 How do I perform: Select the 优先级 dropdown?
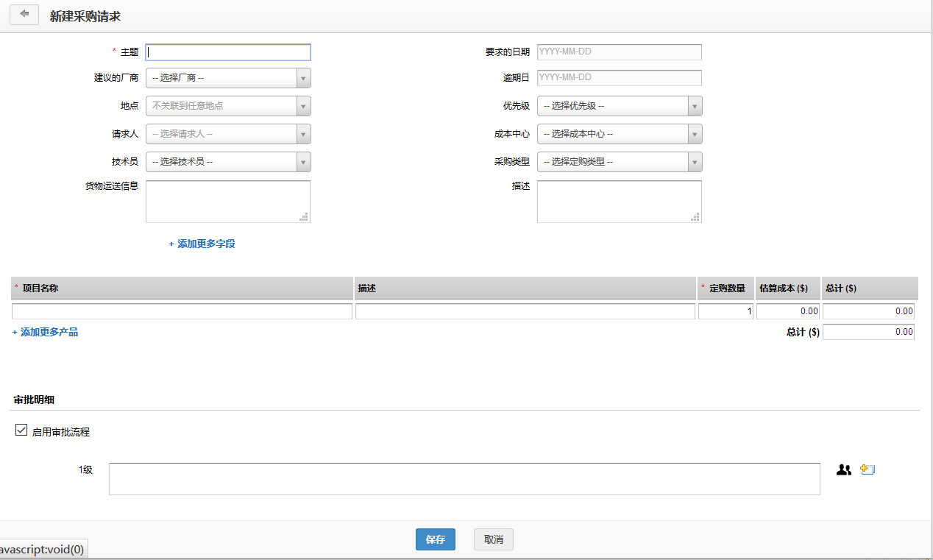click(620, 106)
